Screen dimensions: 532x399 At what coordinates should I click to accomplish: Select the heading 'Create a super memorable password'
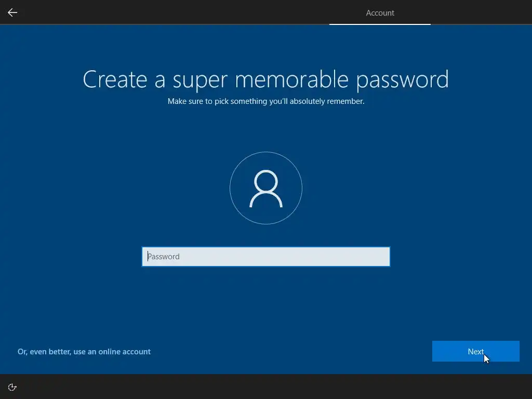point(266,79)
